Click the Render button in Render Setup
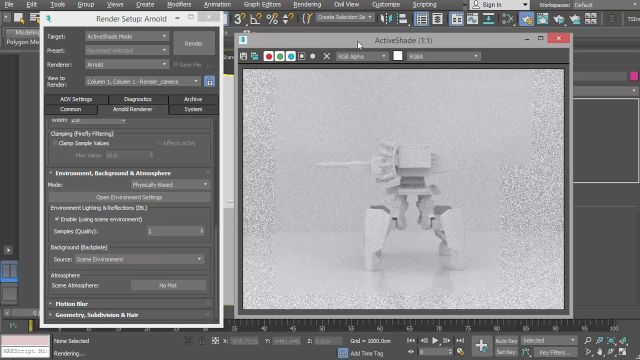640x360 pixels. [x=194, y=43]
